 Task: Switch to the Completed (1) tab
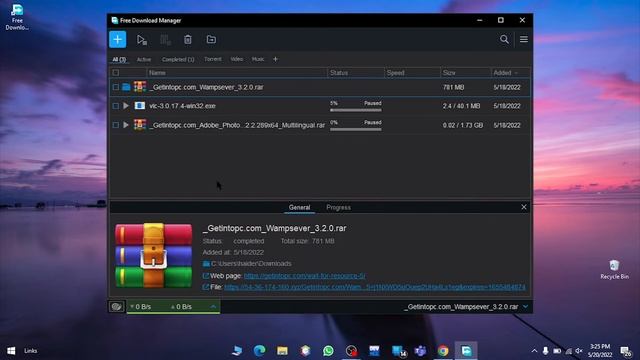coord(178,60)
